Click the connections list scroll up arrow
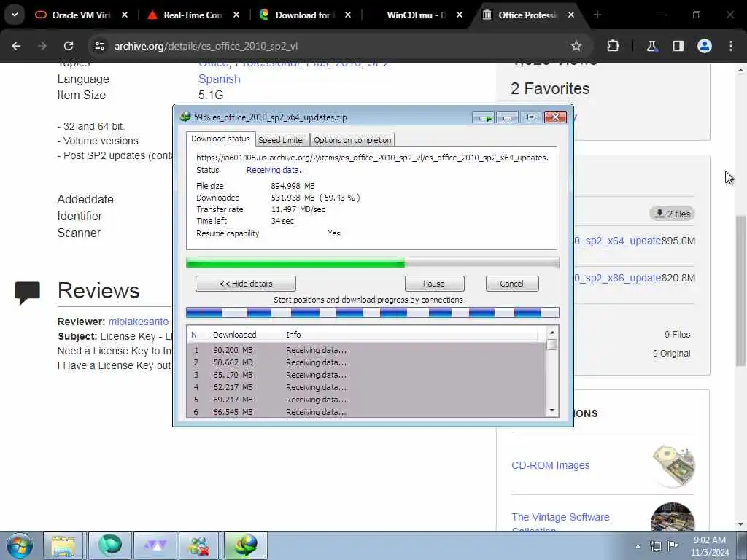The width and height of the screenshot is (747, 560). (552, 332)
